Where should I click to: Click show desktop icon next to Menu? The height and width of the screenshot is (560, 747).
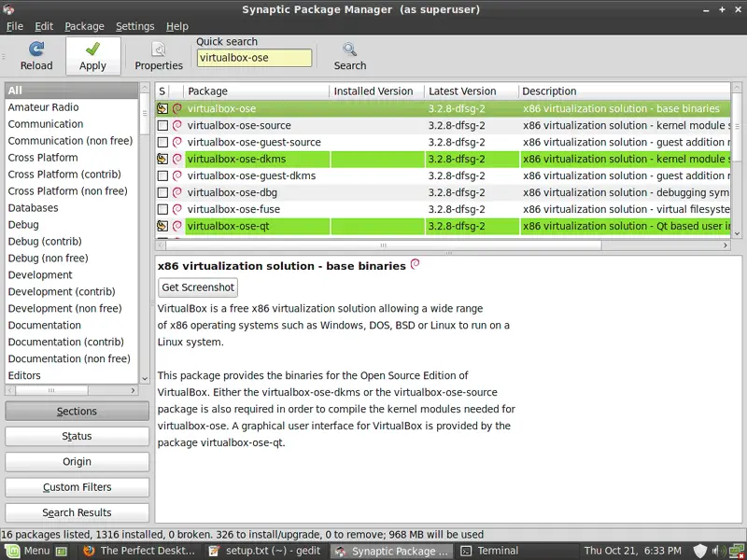pos(62,552)
